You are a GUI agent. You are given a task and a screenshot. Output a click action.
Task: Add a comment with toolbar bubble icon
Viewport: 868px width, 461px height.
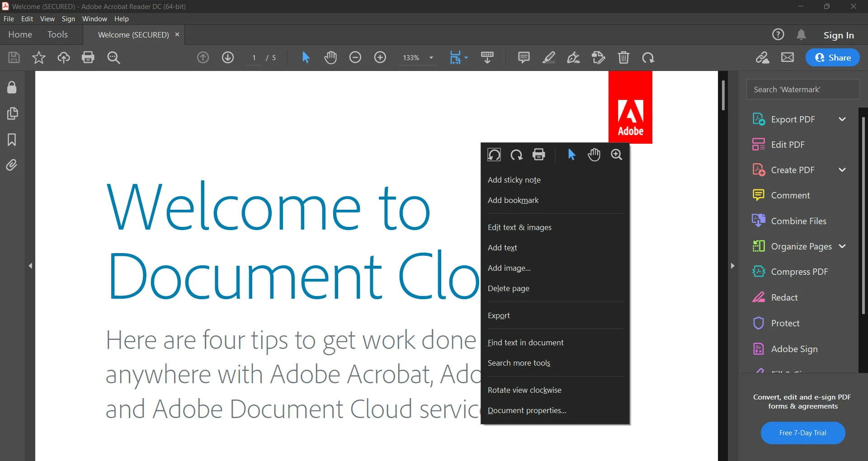pyautogui.click(x=524, y=57)
